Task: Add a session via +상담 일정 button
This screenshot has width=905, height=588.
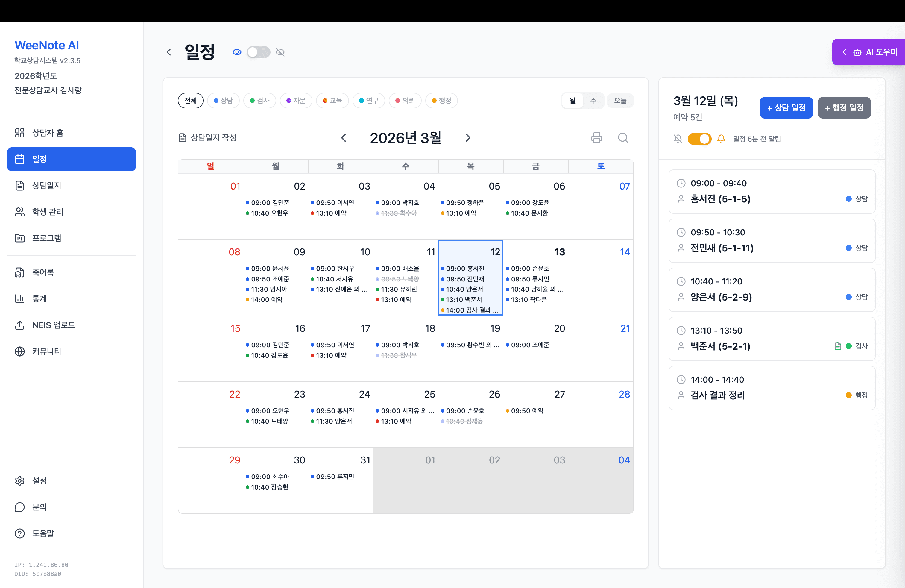Action: (x=786, y=108)
